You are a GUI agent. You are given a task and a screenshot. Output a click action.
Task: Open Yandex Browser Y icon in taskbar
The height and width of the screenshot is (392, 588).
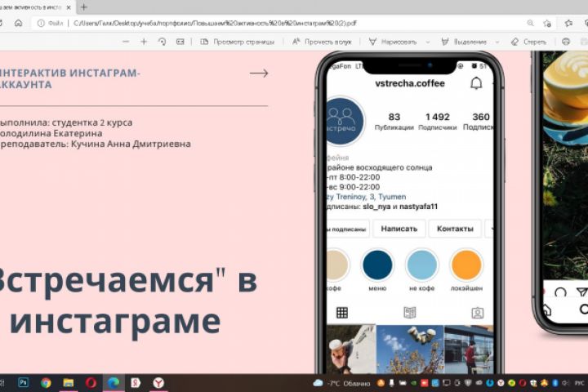click(158, 383)
